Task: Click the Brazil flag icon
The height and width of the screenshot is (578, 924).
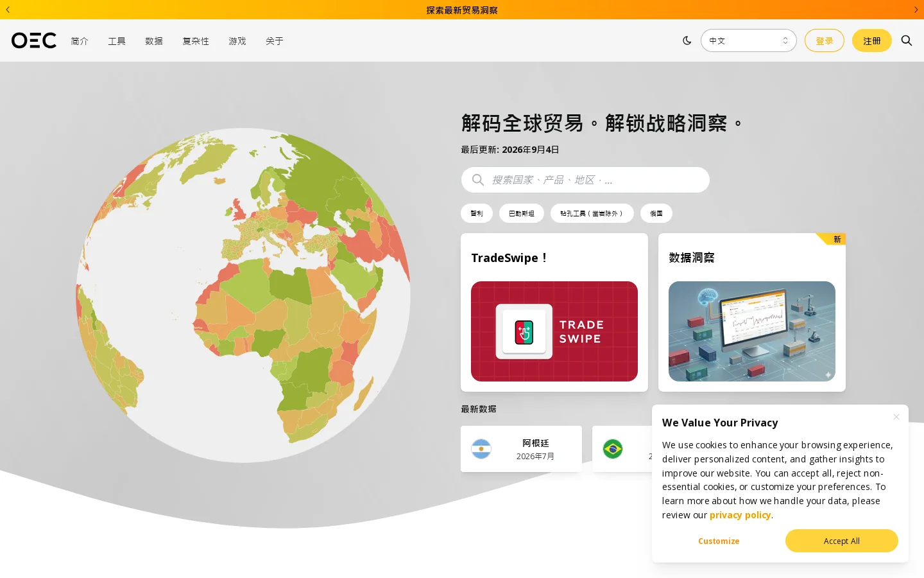Action: click(x=613, y=449)
